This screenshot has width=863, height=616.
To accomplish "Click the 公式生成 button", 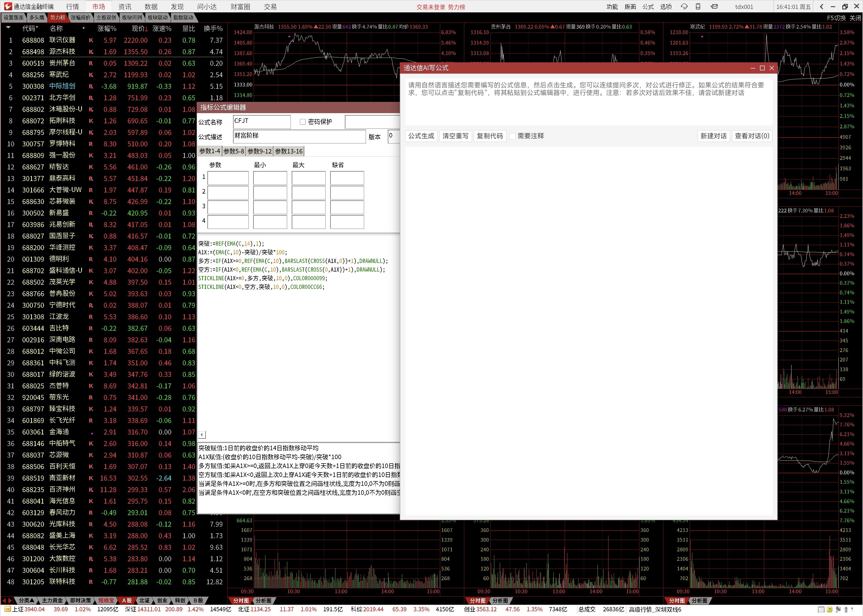I will tap(421, 136).
